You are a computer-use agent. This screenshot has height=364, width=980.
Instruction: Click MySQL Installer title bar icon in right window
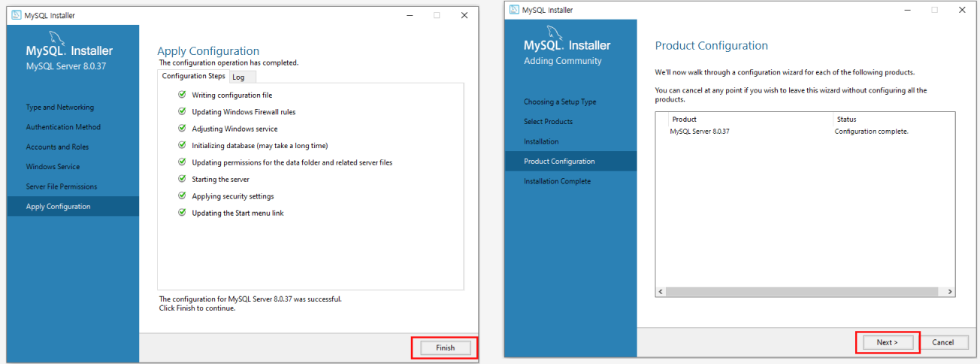[x=514, y=10]
